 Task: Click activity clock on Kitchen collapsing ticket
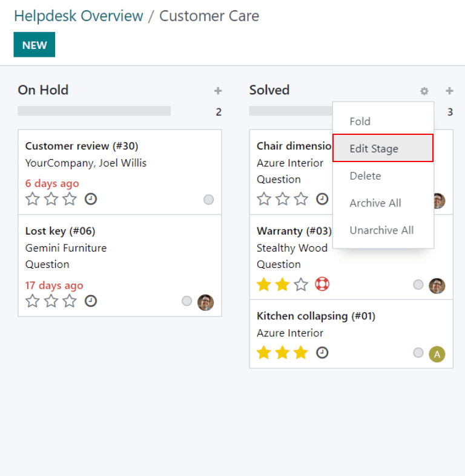(322, 352)
